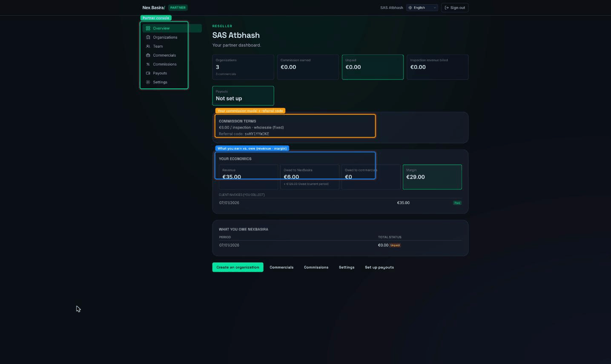Click the green Paid badge

[457, 203]
